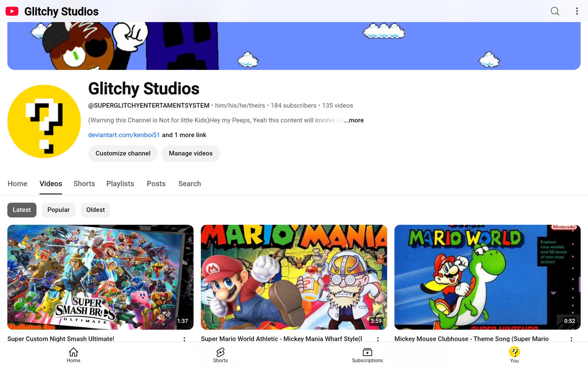Switch to the Shorts channel tab
This screenshot has width=588, height=368.
[x=84, y=184]
